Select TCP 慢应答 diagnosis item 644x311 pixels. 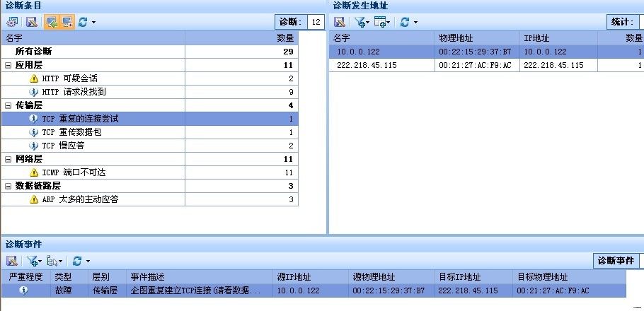tap(149, 146)
